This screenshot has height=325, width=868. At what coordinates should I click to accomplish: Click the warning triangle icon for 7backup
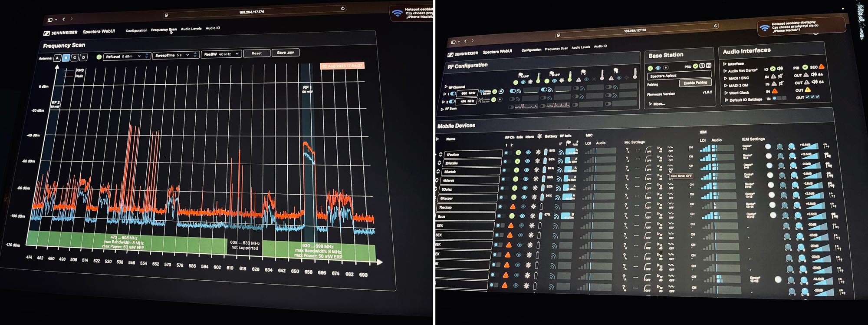click(x=513, y=207)
